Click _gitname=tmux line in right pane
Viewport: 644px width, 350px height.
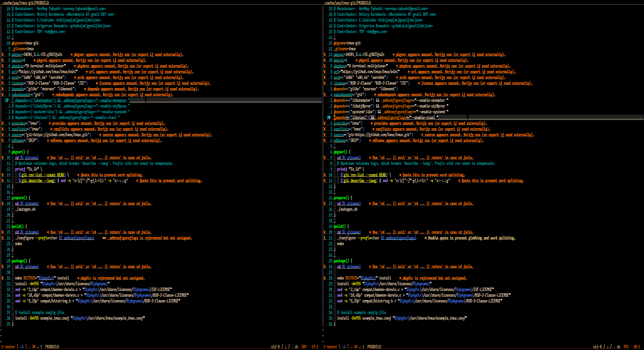point(345,49)
